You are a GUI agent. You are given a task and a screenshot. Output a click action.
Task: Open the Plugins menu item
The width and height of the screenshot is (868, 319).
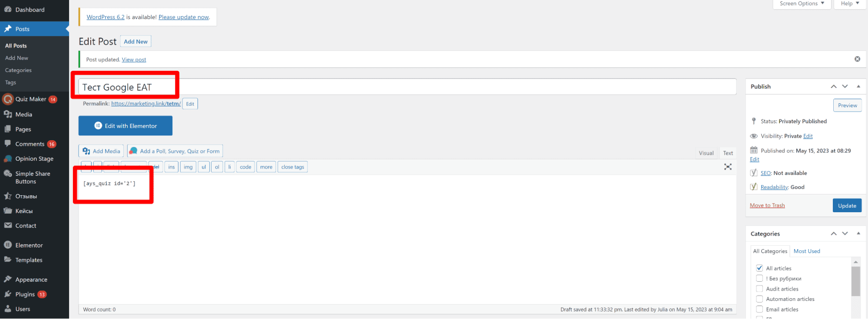25,294
